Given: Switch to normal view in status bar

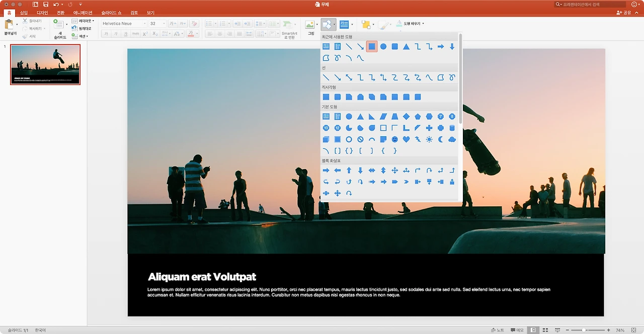Looking at the screenshot, I should pos(533,330).
